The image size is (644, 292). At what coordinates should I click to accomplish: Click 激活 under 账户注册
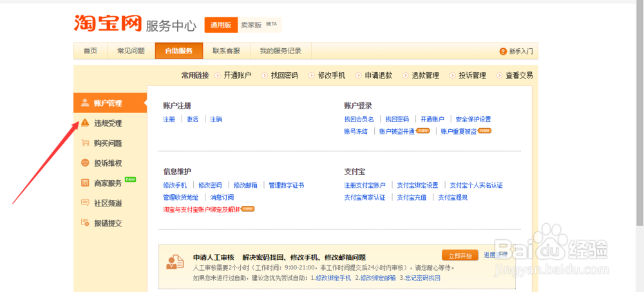click(192, 120)
